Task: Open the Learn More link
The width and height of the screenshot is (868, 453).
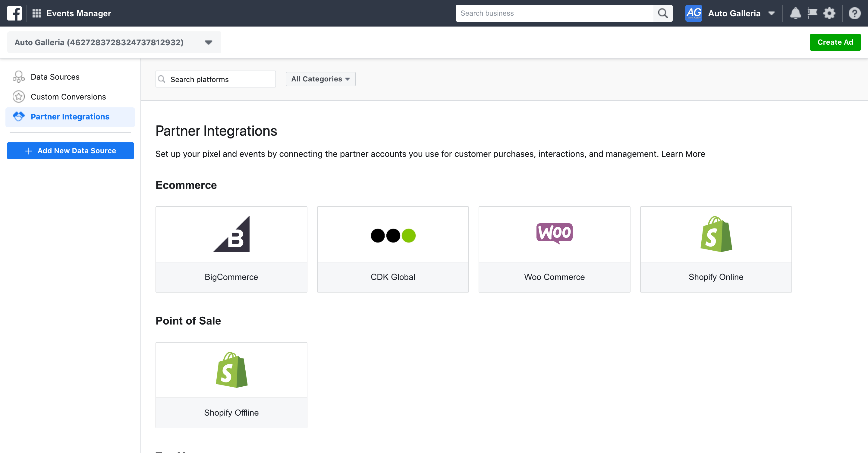Action: (683, 154)
